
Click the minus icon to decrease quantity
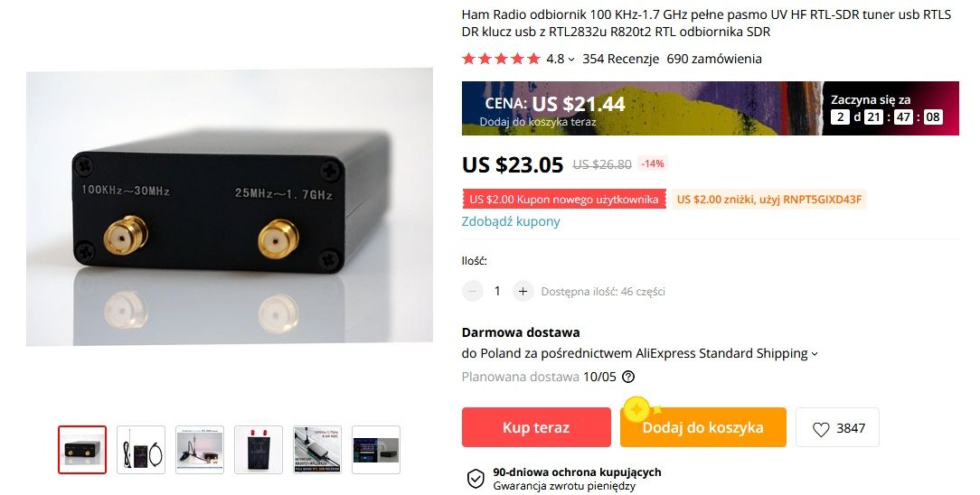click(473, 291)
